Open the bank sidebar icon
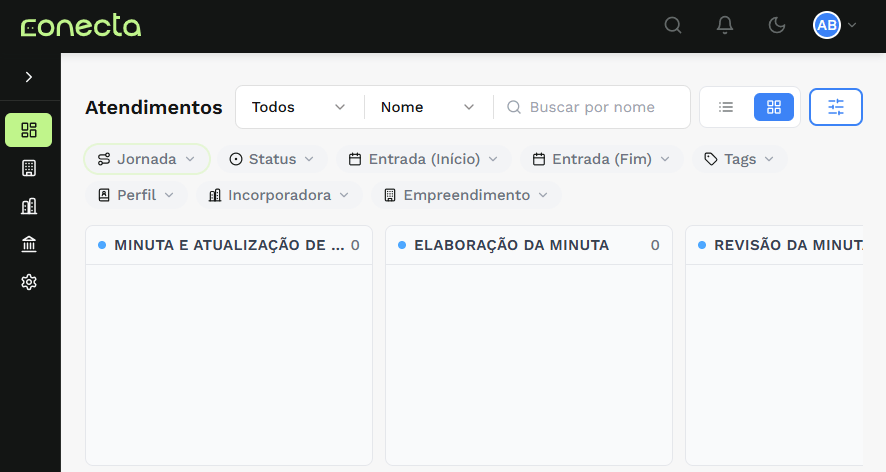This screenshot has height=472, width=886. (29, 244)
